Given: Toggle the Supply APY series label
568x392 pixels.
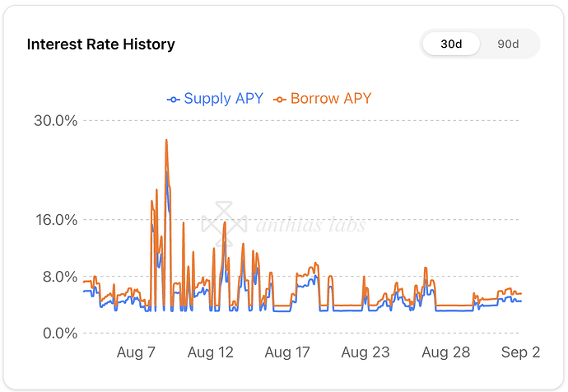Looking at the screenshot, I should point(223,99).
